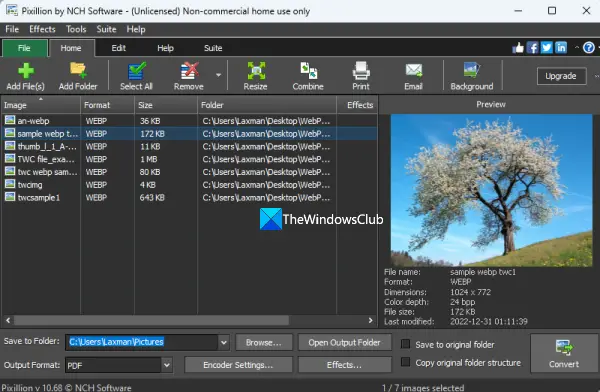Open the Help menu in menu bar

tap(136, 29)
